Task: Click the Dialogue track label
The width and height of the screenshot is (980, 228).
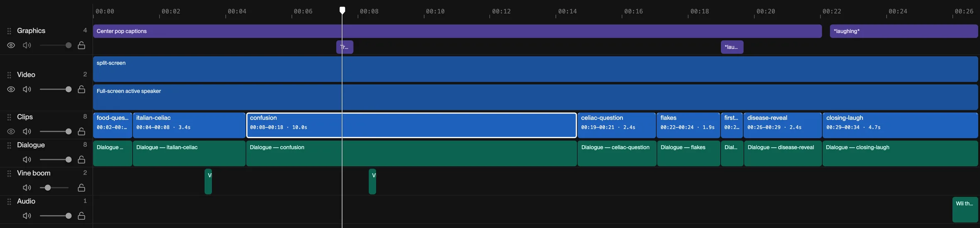Action: point(31,145)
